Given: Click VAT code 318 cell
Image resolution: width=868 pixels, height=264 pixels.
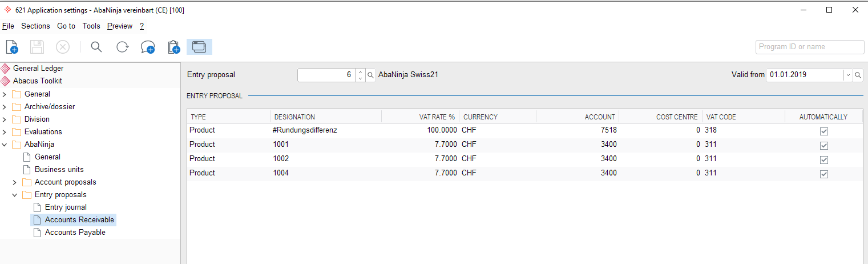Looking at the screenshot, I should click(x=743, y=130).
